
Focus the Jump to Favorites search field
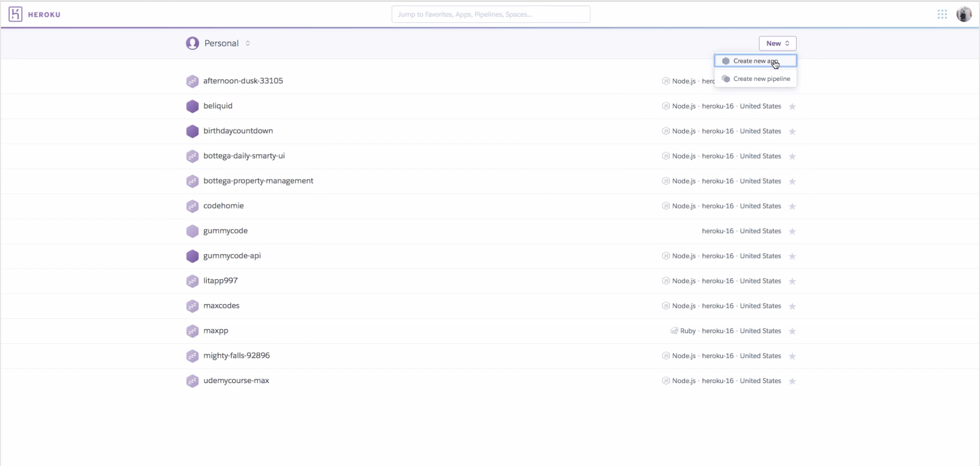(490, 14)
